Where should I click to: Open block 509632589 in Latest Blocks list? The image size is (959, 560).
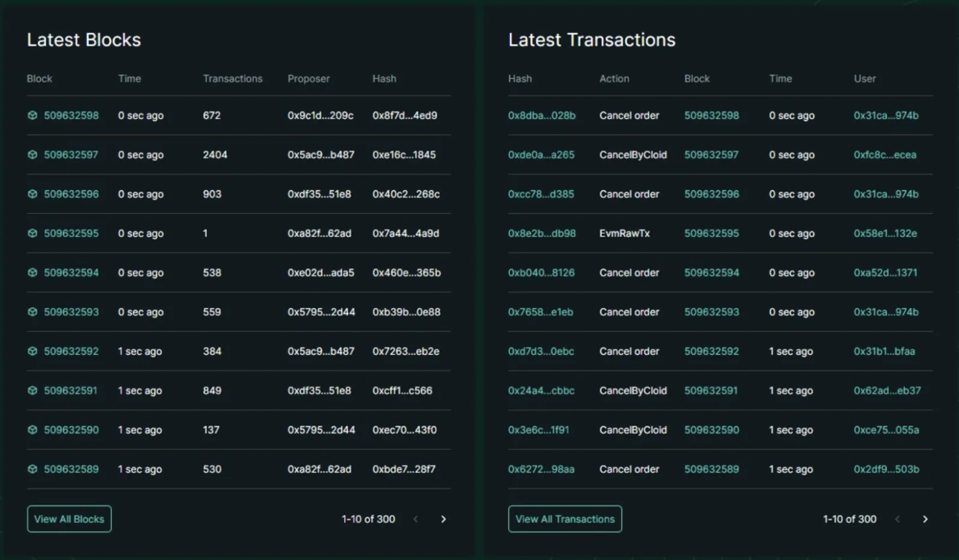point(71,469)
